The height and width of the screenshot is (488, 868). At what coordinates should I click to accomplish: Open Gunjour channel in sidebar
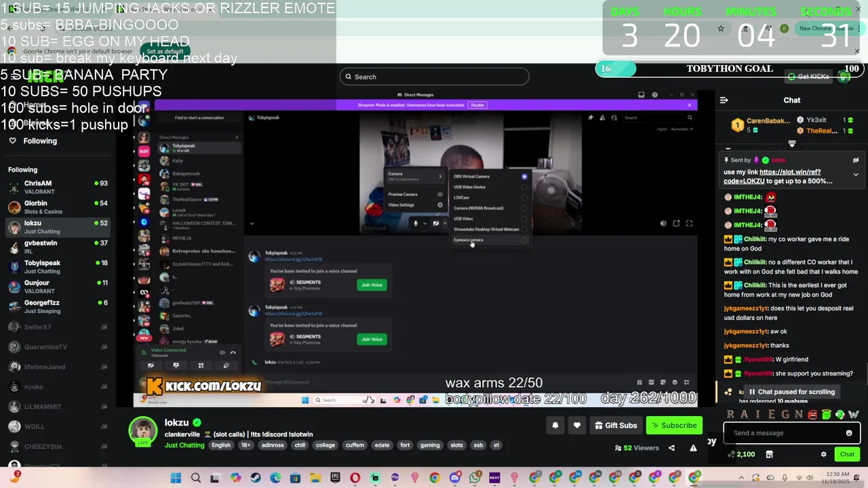pos(58,287)
